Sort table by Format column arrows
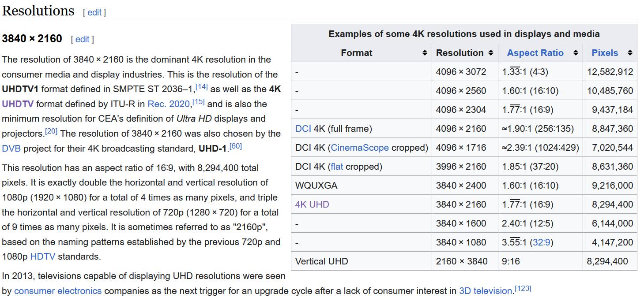644x305 pixels. [x=425, y=53]
